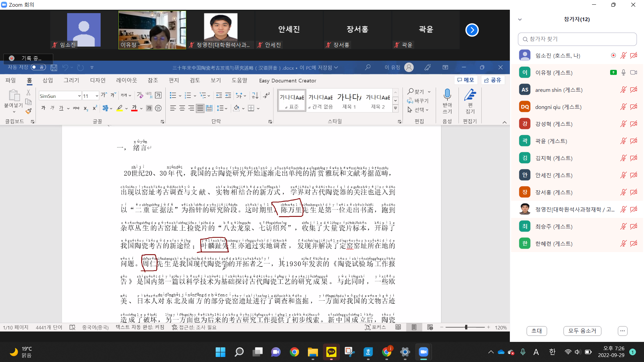Open the font size 11 dropdown
This screenshot has height=362, width=644.
click(x=97, y=96)
